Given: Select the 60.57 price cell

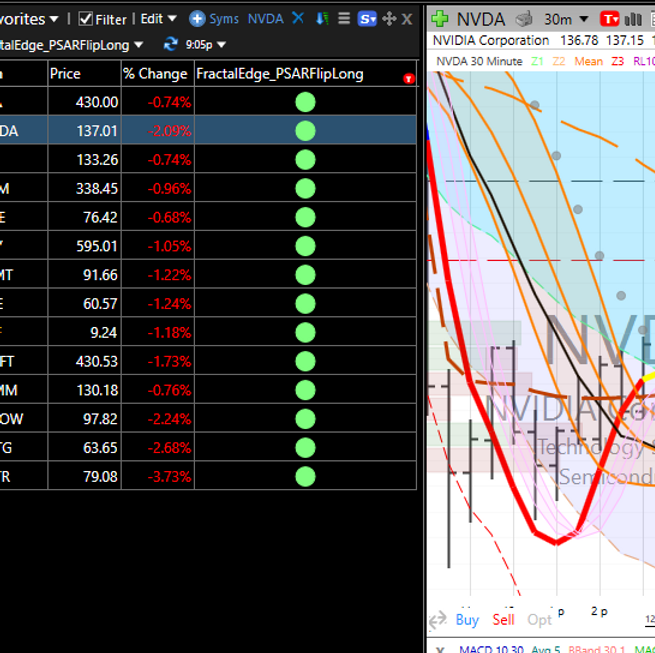Looking at the screenshot, I should 84,304.
